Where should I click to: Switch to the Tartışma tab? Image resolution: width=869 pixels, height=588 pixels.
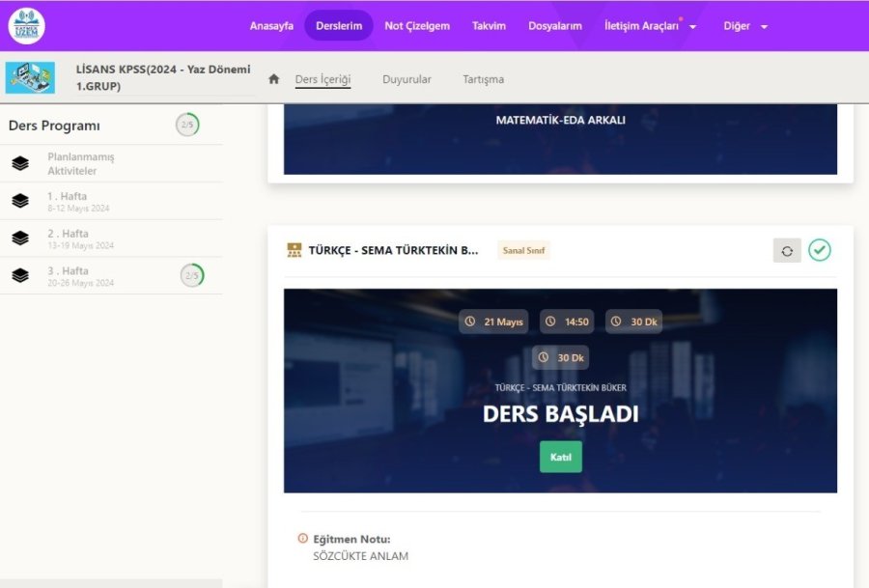(484, 79)
